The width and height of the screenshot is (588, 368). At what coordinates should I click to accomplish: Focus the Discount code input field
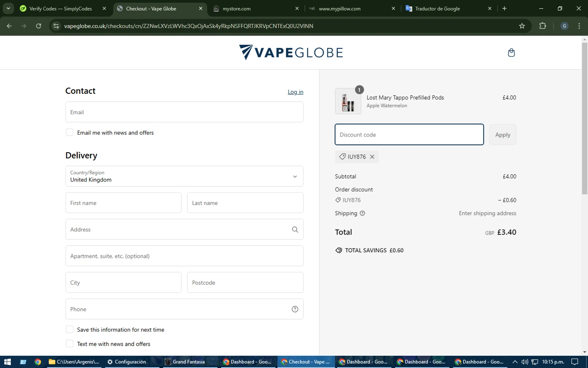click(x=409, y=135)
